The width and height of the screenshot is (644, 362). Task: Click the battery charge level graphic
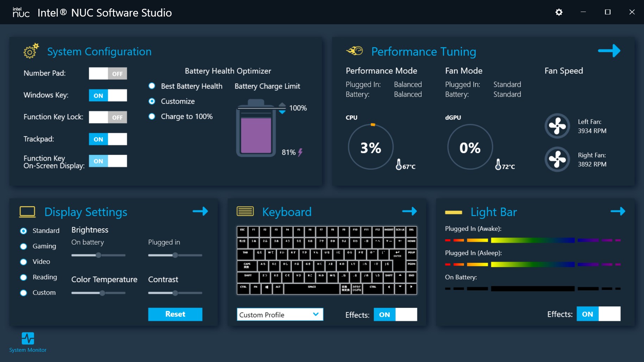point(256,128)
